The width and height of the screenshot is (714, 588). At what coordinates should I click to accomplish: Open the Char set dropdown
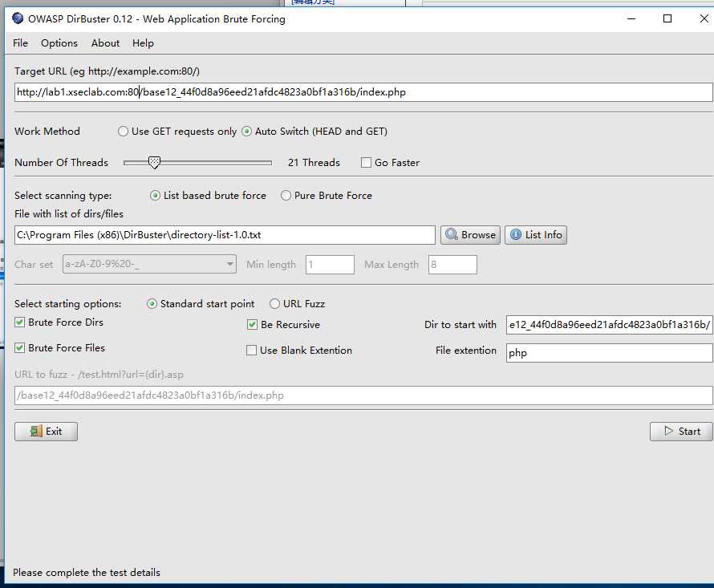click(149, 264)
